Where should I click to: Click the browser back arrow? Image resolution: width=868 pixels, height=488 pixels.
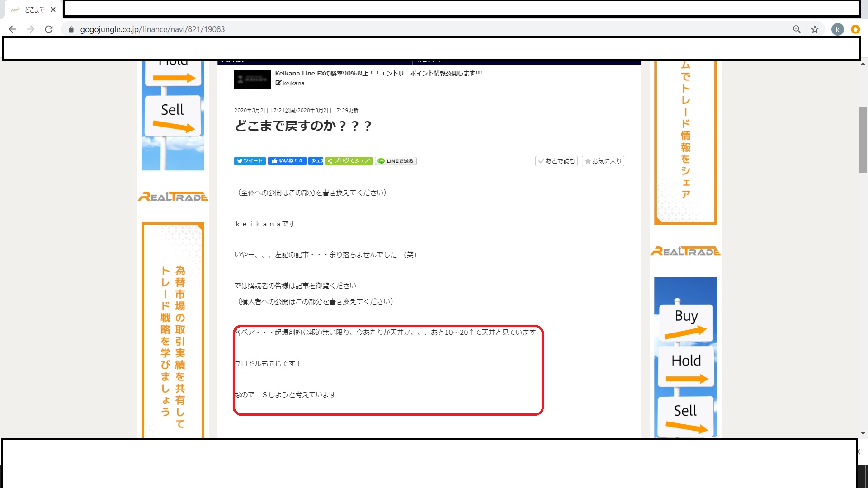point(12,29)
